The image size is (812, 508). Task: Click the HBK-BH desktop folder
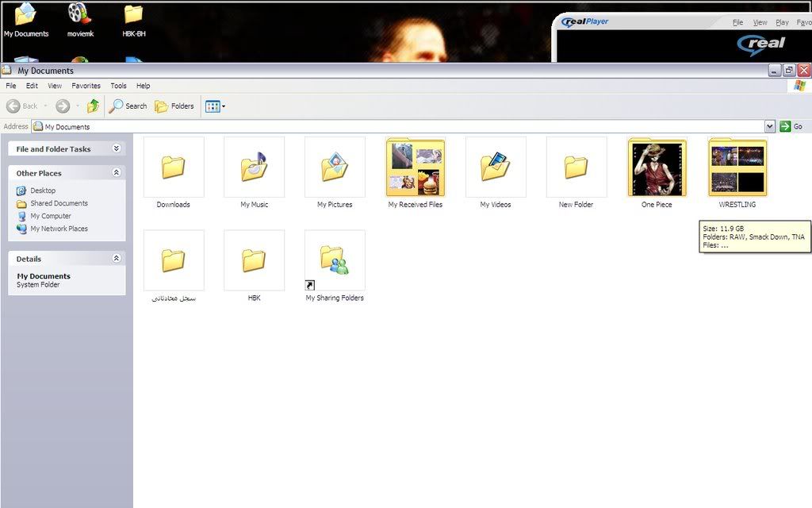click(x=134, y=21)
